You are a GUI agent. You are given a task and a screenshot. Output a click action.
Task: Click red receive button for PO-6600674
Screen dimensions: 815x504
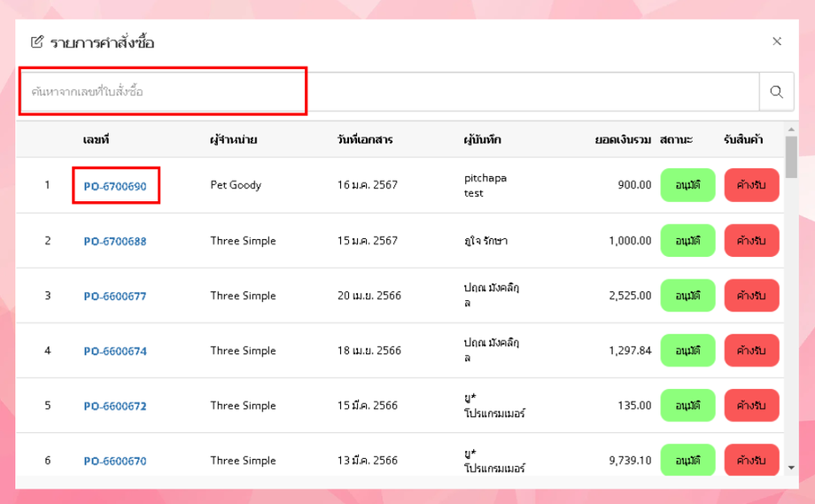[751, 351]
